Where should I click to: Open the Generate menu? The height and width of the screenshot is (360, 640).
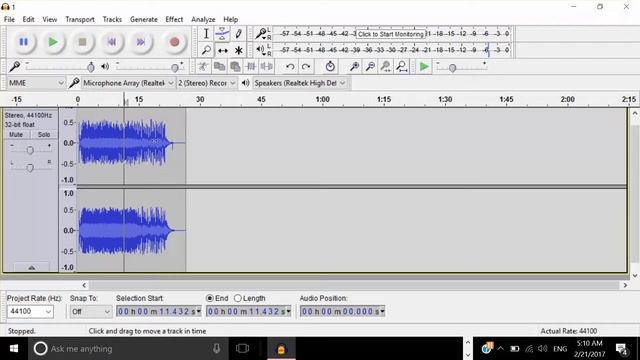(x=143, y=19)
